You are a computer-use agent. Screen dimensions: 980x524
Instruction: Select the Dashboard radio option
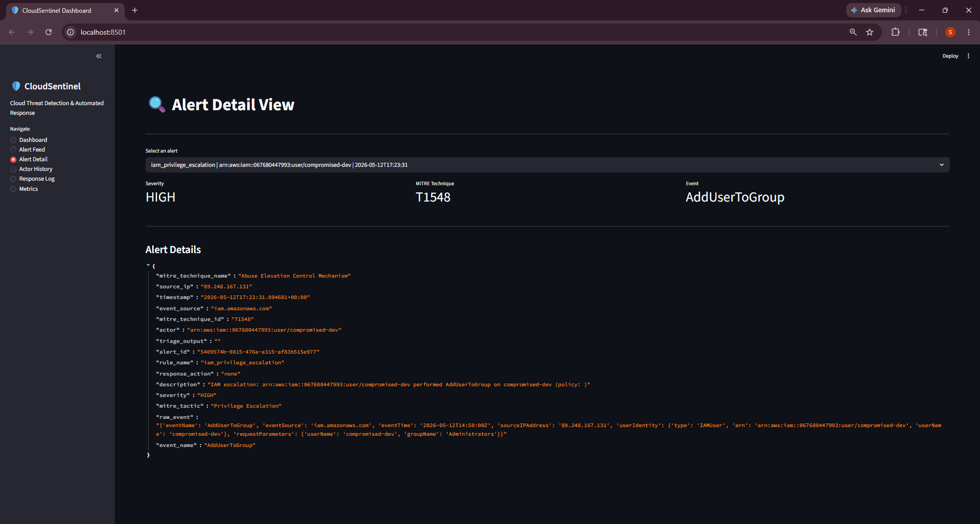coord(29,140)
